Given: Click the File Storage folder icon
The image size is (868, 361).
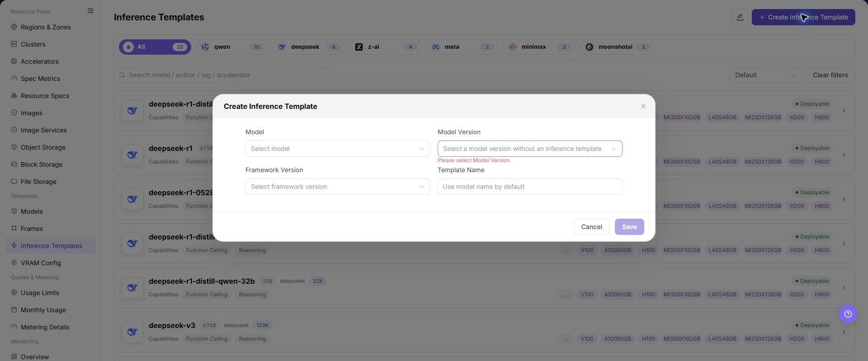Looking at the screenshot, I should point(14,181).
